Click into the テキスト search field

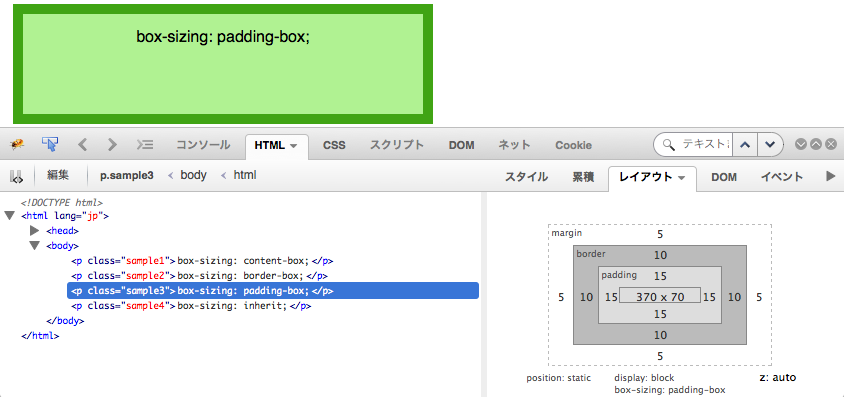705,145
